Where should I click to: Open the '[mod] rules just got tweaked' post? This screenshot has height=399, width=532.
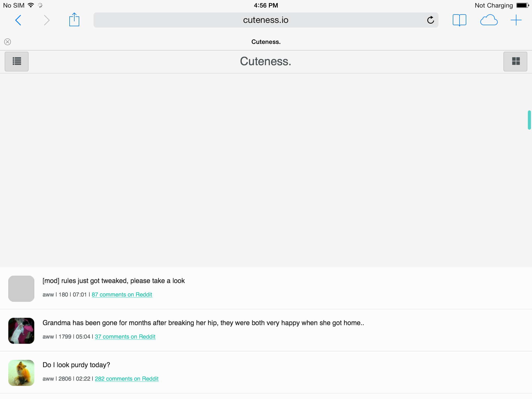(114, 281)
